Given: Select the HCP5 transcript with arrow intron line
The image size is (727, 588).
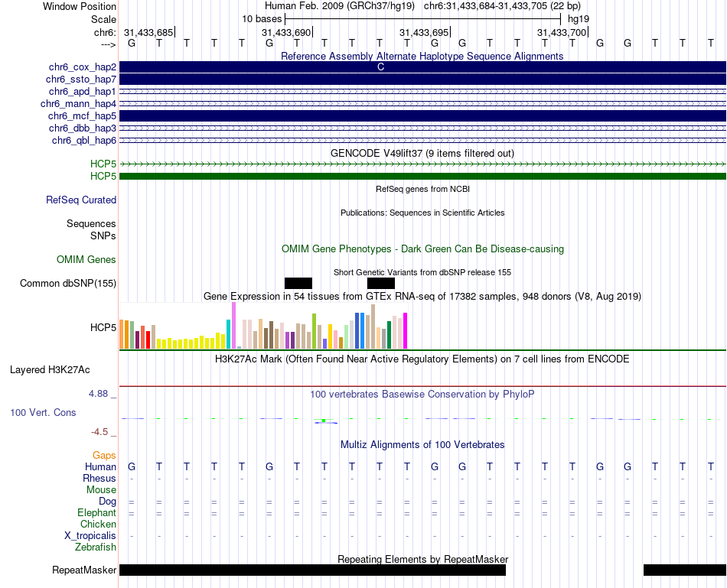Looking at the screenshot, I should coord(422,164).
